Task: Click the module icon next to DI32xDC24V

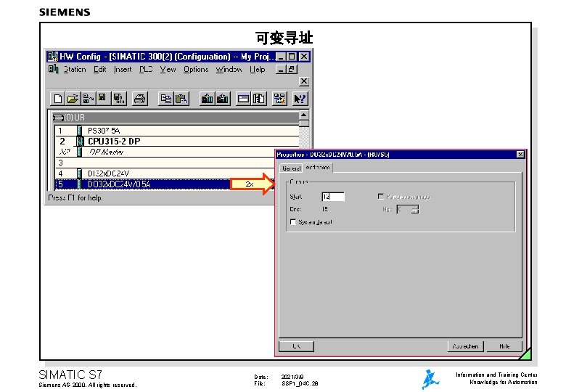Action: pyautogui.click(x=79, y=173)
